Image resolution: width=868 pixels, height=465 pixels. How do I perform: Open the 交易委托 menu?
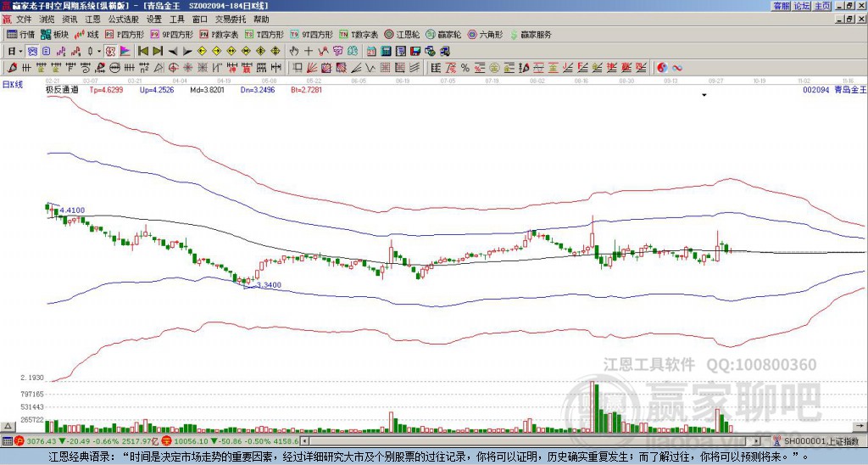[x=231, y=20]
